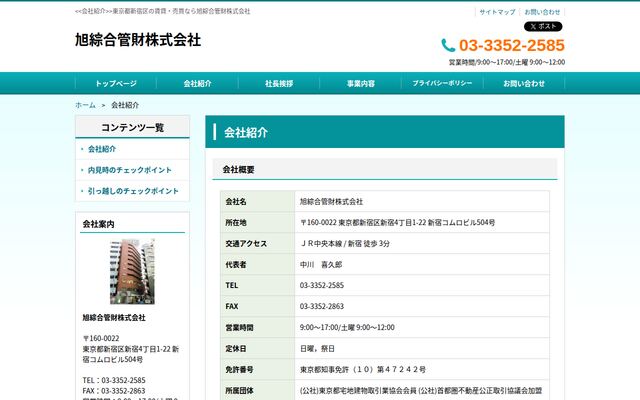Click the ＪＲ中央本線 access text
This screenshot has width=640, height=400.
(x=345, y=244)
